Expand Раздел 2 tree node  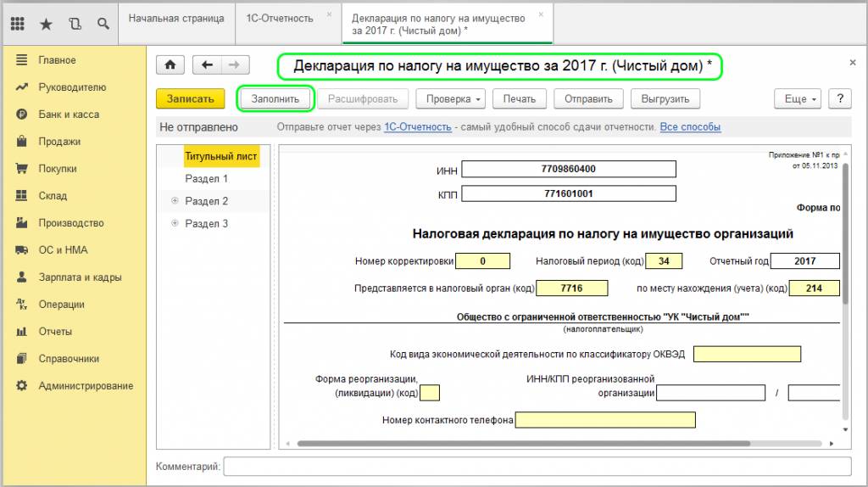[175, 200]
